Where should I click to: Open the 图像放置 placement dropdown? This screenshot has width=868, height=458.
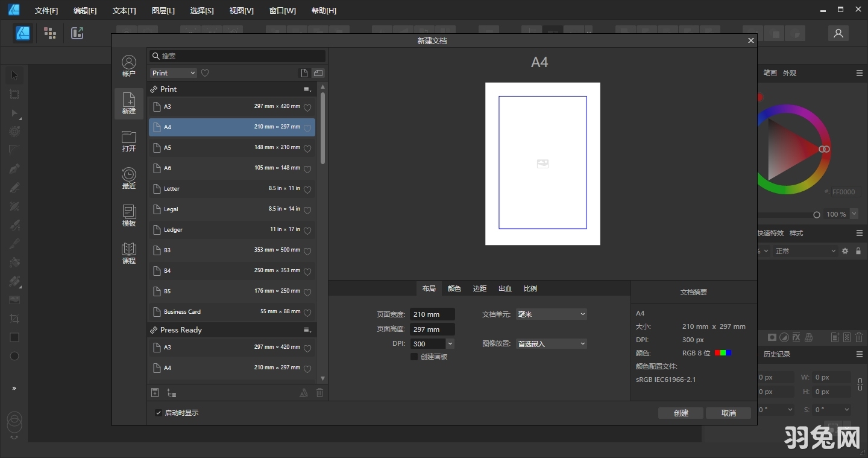(x=550, y=343)
